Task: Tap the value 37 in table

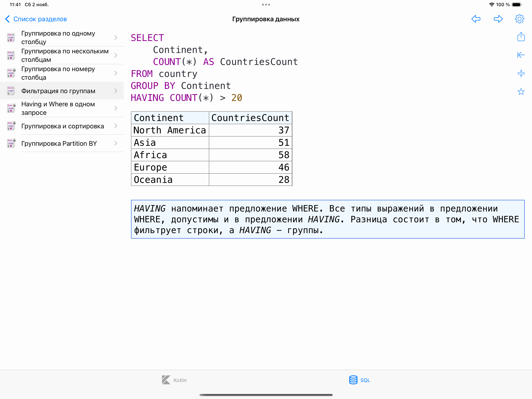Action: click(284, 130)
